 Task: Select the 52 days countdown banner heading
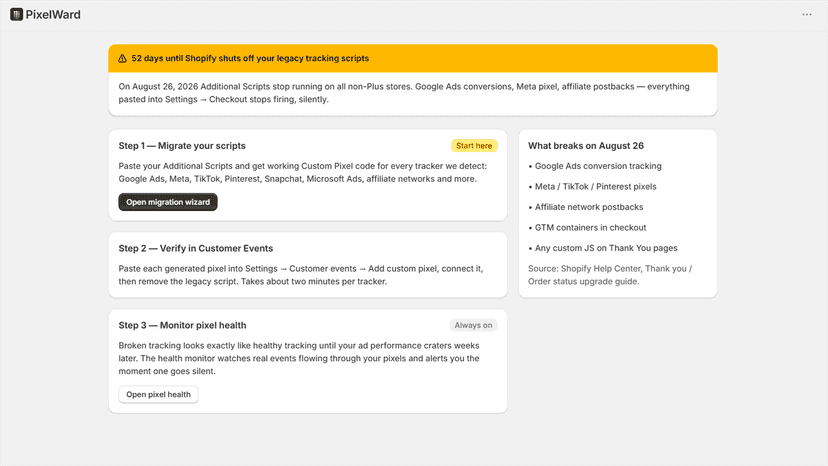(x=250, y=58)
